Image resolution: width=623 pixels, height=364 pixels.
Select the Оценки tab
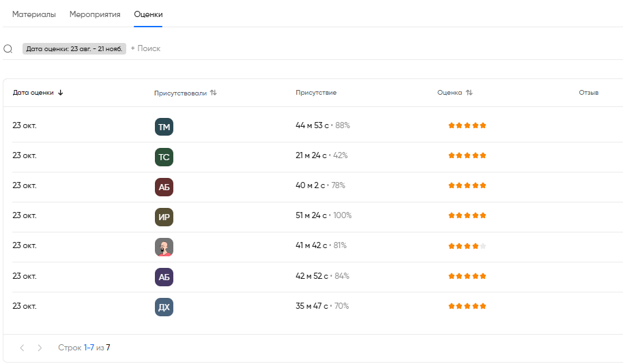point(148,14)
